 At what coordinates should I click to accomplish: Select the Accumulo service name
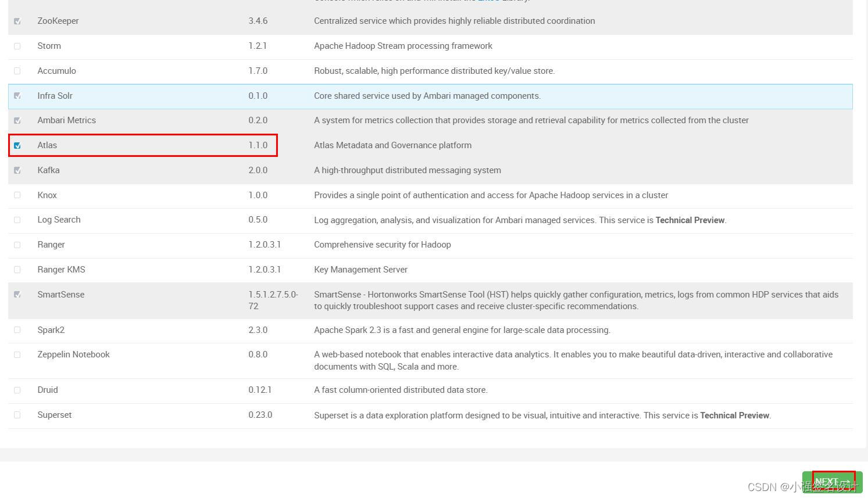[57, 71]
